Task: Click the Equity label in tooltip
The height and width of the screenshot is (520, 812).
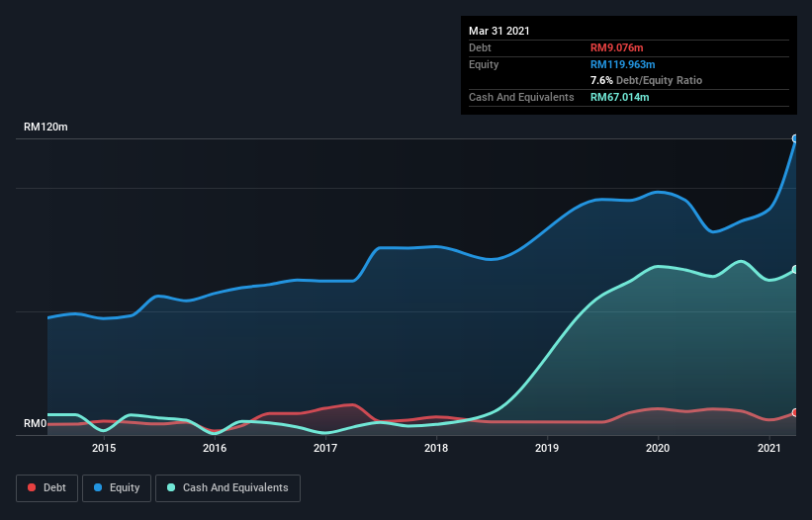Action: coord(484,64)
